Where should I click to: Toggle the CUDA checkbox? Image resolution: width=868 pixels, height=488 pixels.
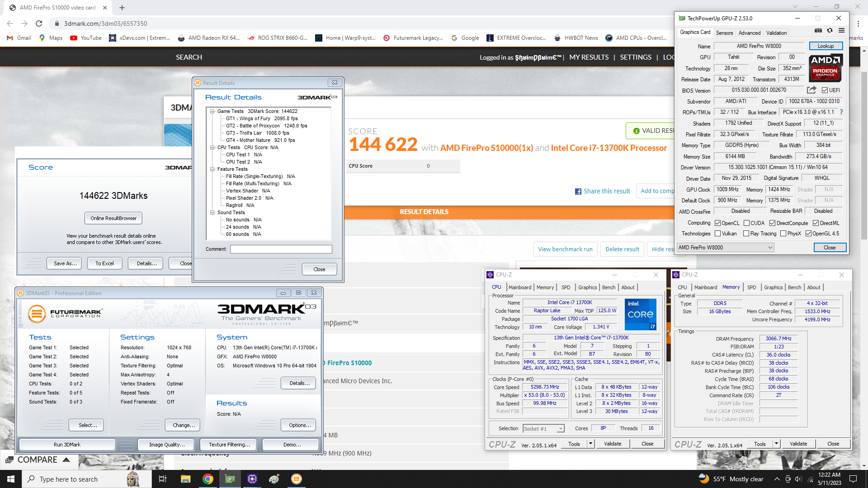tap(746, 223)
